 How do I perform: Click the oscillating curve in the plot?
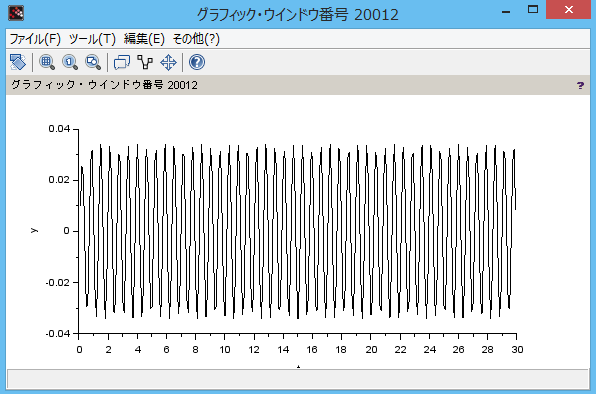pos(297,231)
